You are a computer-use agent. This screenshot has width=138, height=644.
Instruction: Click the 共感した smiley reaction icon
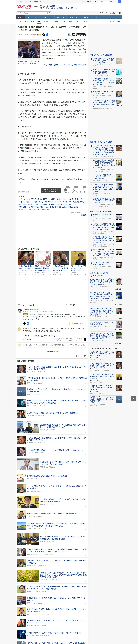tap(58, 339)
